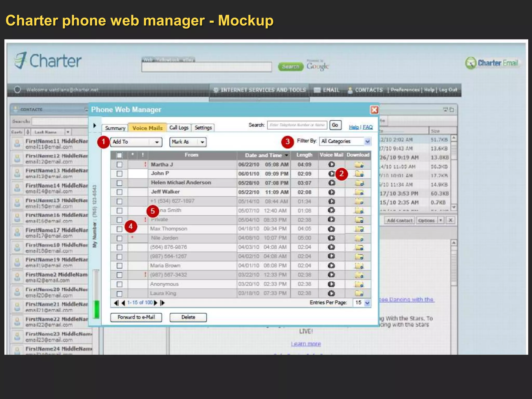The height and width of the screenshot is (399, 532).
Task: Click the Go search button
Action: coord(335,125)
